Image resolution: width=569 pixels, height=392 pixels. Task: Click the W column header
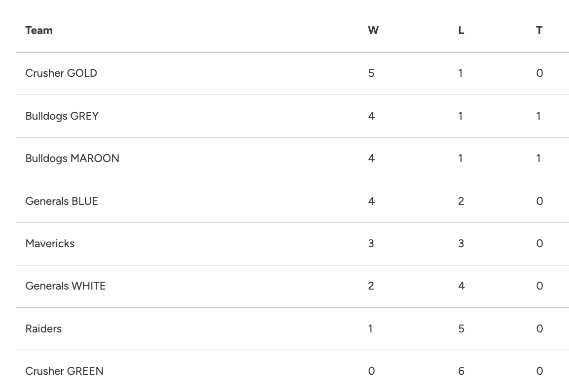pyautogui.click(x=373, y=31)
